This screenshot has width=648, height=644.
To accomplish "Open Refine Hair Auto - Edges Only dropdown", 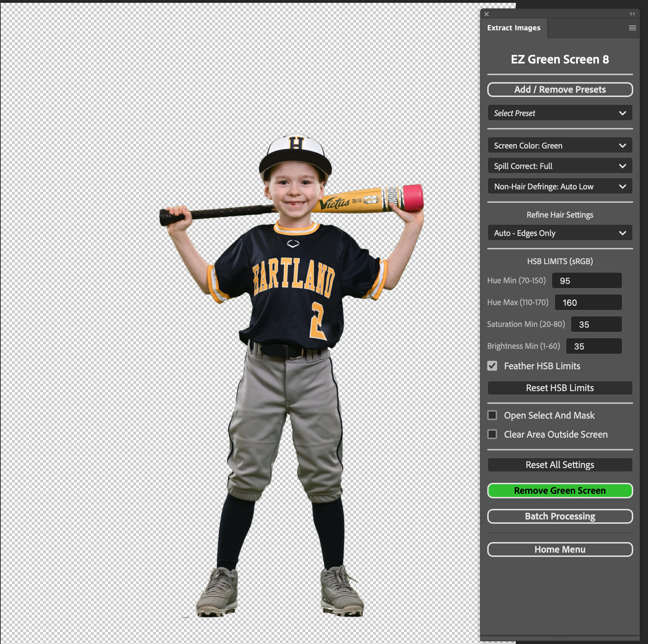I will (x=560, y=233).
